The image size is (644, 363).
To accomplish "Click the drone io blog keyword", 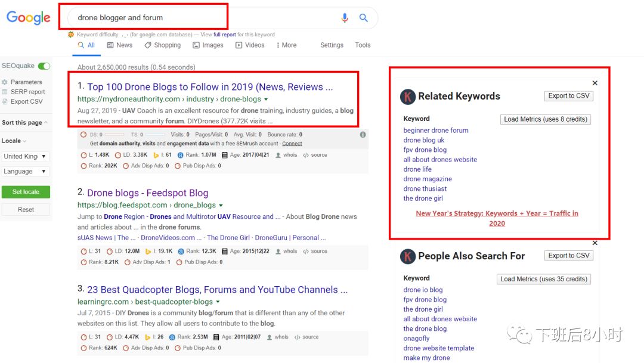I will click(423, 290).
